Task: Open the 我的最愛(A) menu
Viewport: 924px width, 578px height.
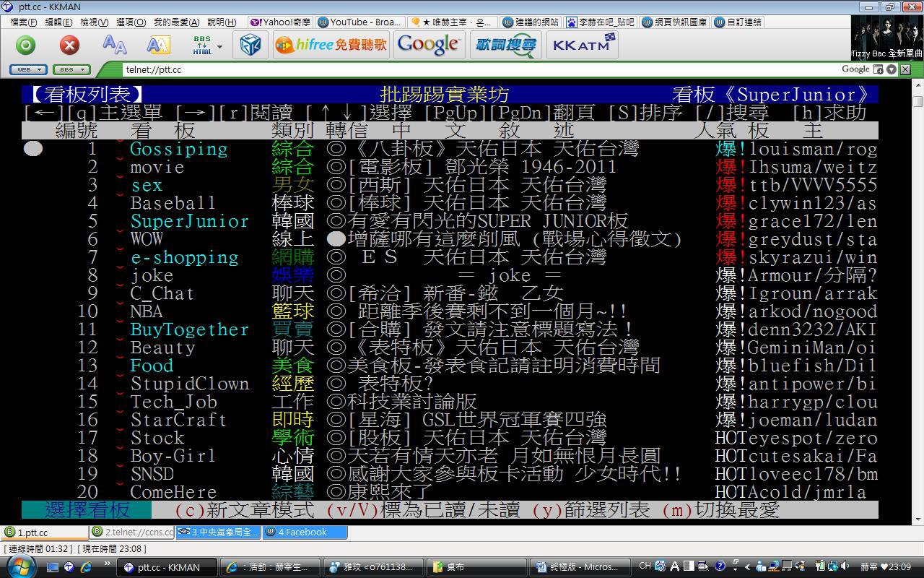Action: tap(175, 22)
